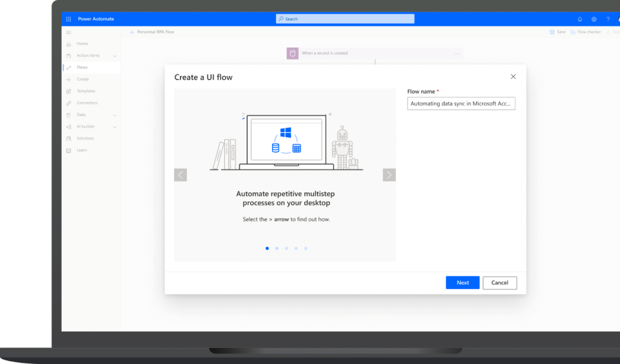
Task: Click the laptop illustration image
Action: tap(286, 141)
